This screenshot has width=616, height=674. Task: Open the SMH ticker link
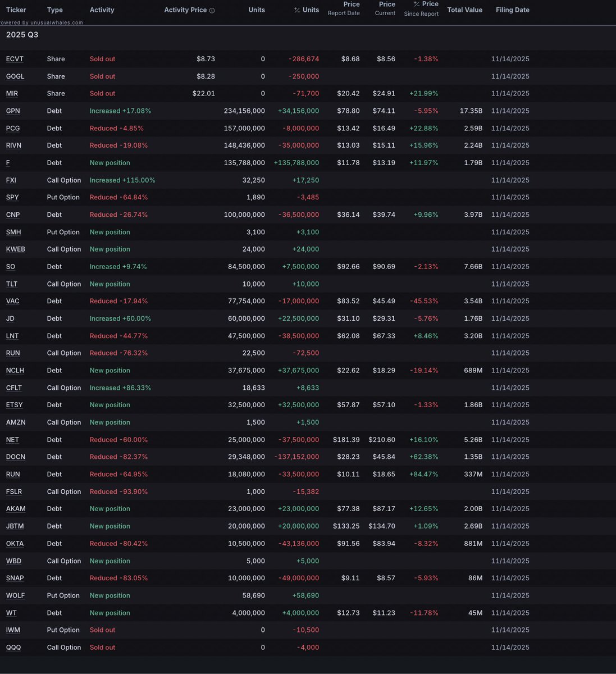point(13,232)
